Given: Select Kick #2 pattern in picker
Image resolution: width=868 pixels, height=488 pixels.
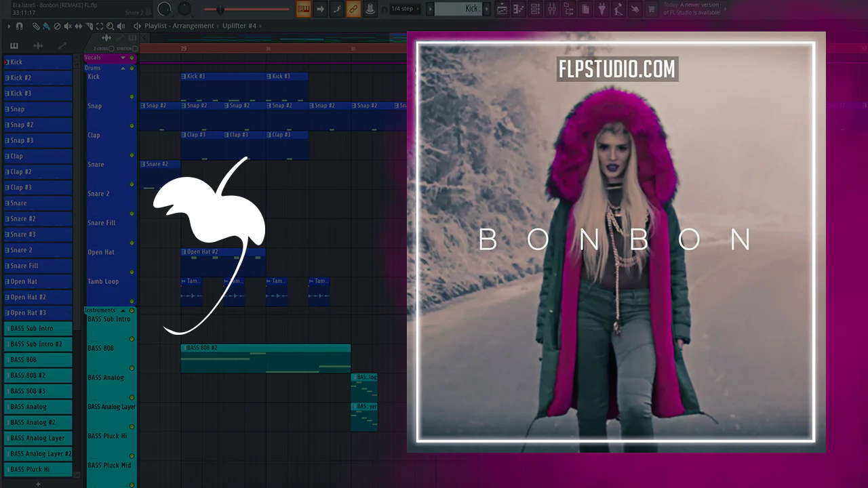Looking at the screenshot, I should 38,78.
